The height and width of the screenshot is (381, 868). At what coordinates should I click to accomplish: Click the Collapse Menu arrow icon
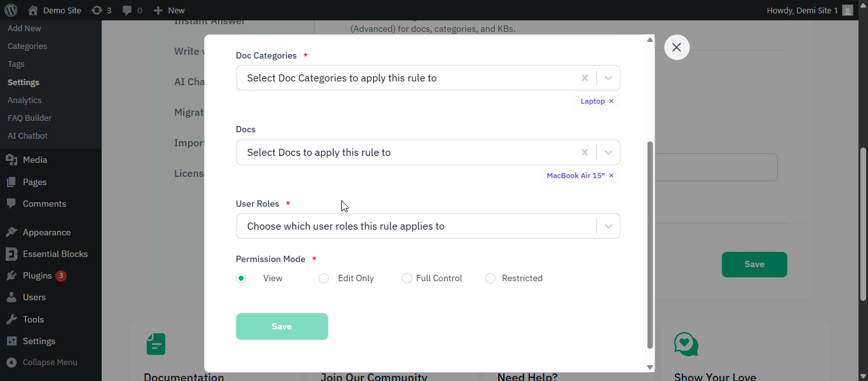pyautogui.click(x=11, y=363)
